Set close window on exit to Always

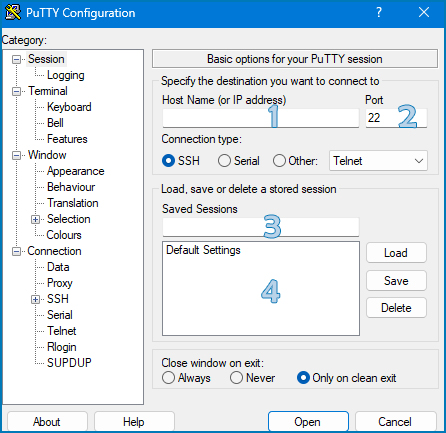[168, 378]
